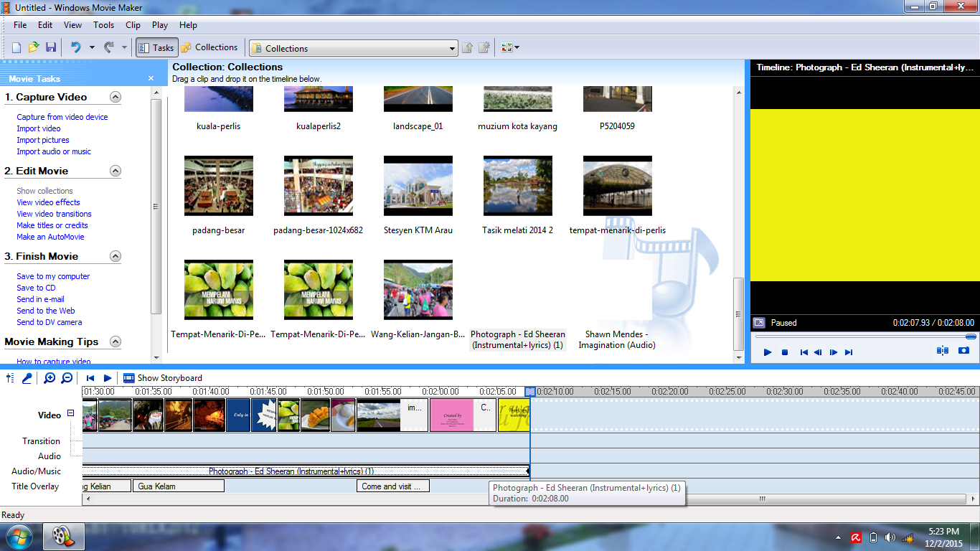
Task: Switch the timeline to storyboard view
Action: pyautogui.click(x=163, y=378)
